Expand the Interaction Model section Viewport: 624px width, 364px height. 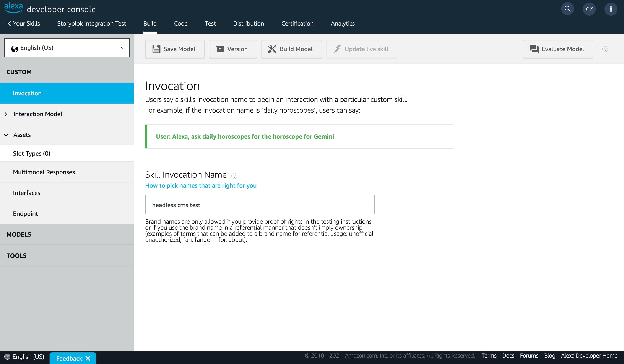6,114
